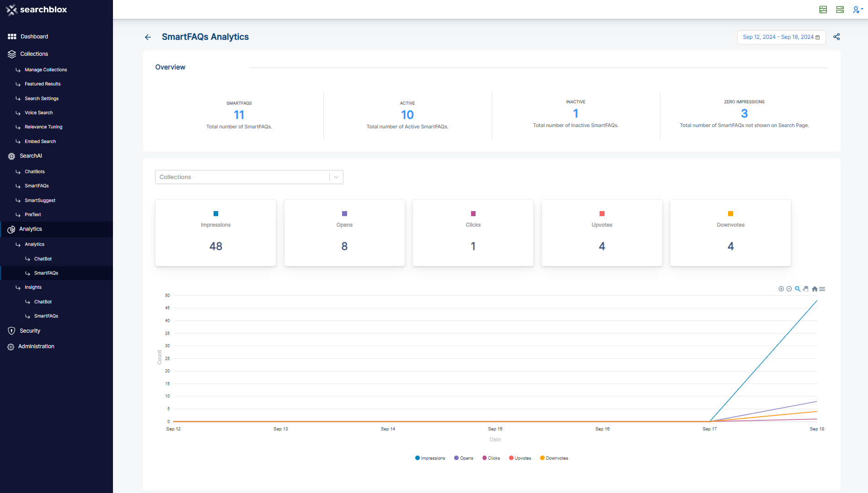Image resolution: width=868 pixels, height=493 pixels.
Task: Click the magenta Clicks color square
Action: click(x=473, y=214)
